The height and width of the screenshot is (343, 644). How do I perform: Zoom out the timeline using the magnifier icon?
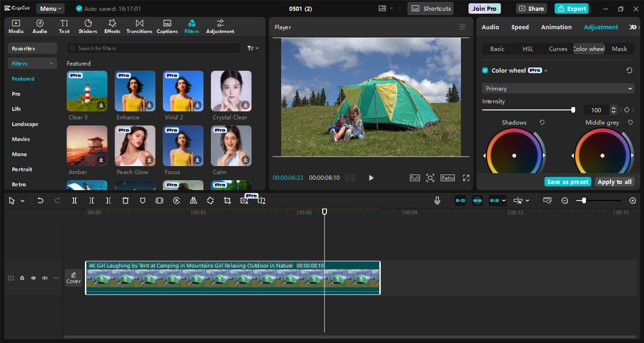565,200
